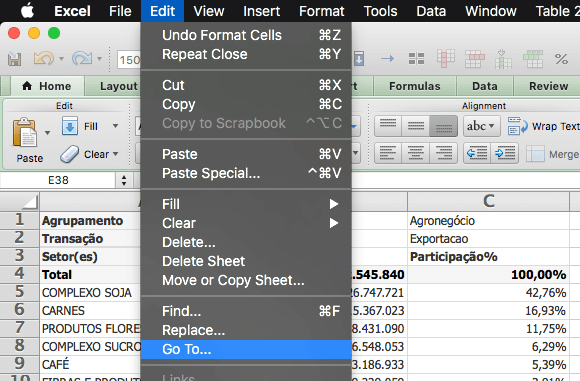Open the Window menu
Image resolution: width=580 pixels, height=381 pixels.
coord(490,11)
